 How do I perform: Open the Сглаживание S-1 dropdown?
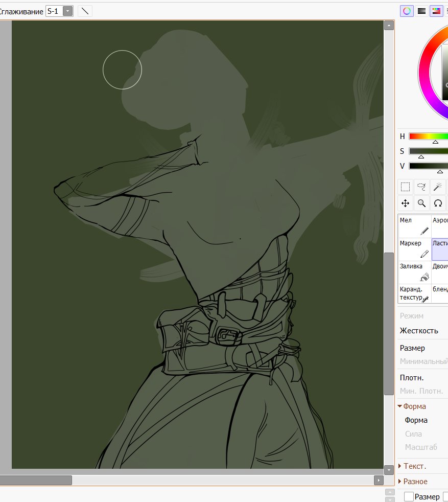coord(67,11)
